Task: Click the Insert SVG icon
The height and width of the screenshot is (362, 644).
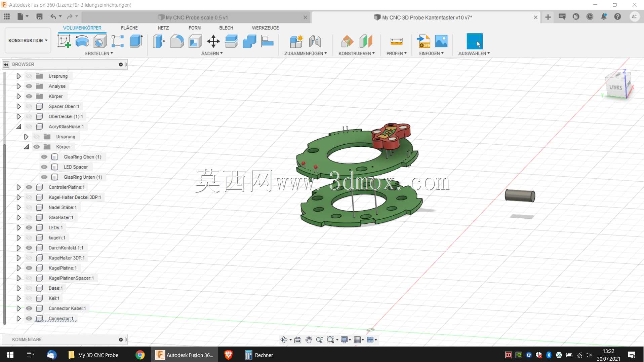Action: coord(423,41)
